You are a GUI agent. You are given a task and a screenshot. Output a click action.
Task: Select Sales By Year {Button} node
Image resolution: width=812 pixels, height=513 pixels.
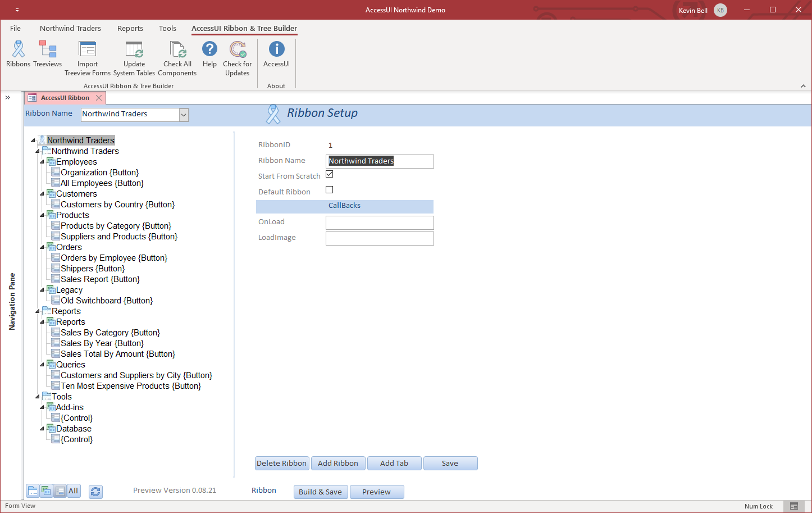(x=102, y=343)
